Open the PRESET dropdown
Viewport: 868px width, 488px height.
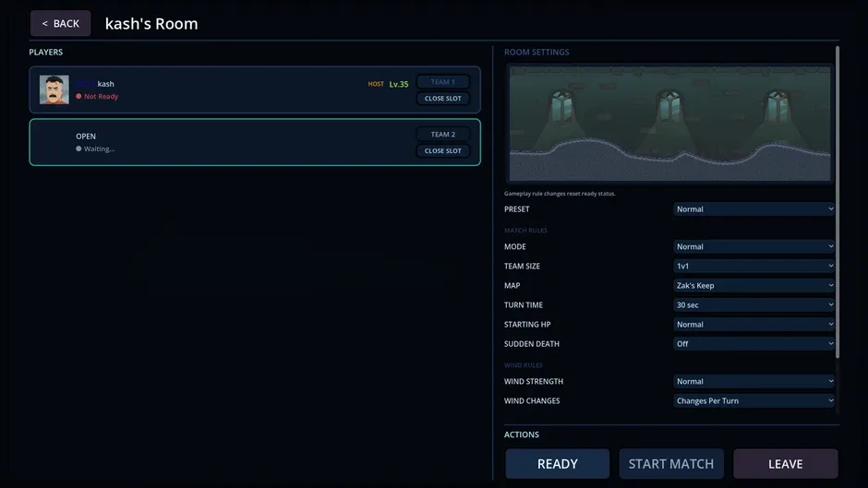[x=754, y=209]
